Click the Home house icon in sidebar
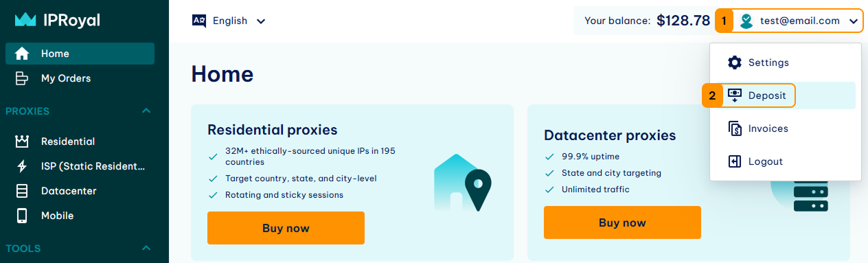 [22, 54]
